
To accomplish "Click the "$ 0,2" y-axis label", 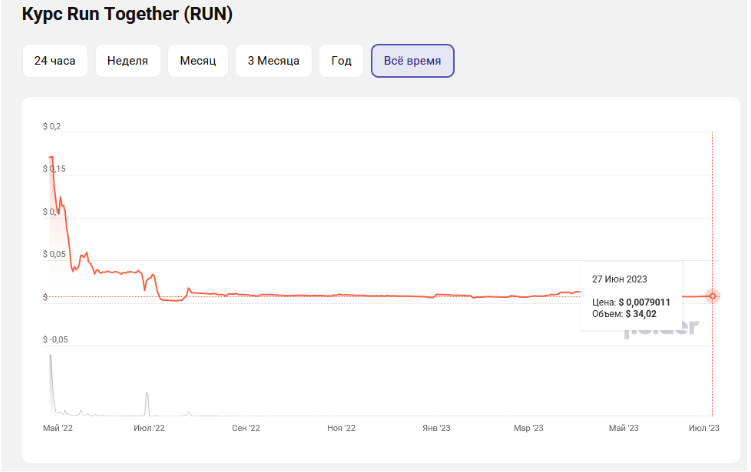I will pyautogui.click(x=52, y=126).
